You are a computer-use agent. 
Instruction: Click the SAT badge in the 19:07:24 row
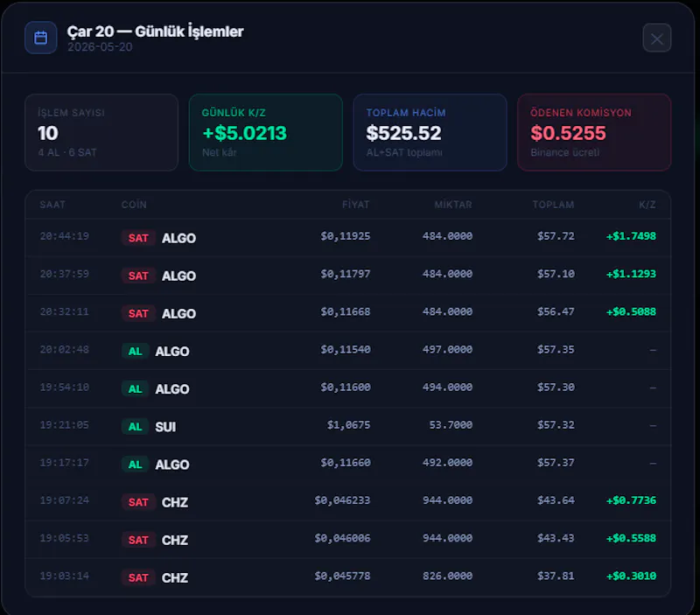[138, 502]
